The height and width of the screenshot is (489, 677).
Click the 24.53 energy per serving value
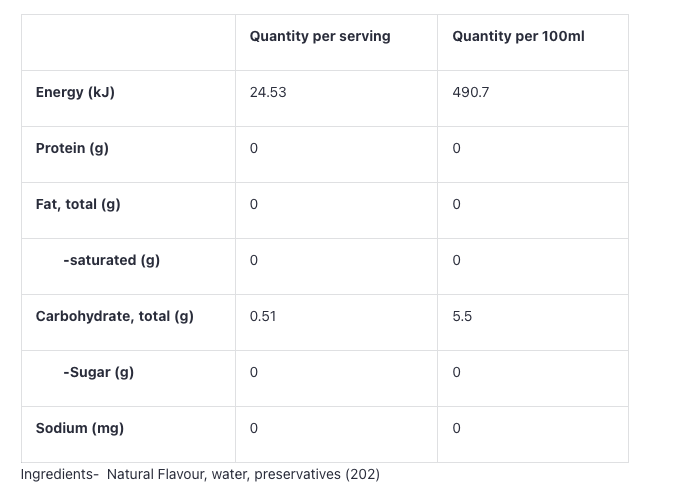tap(268, 92)
